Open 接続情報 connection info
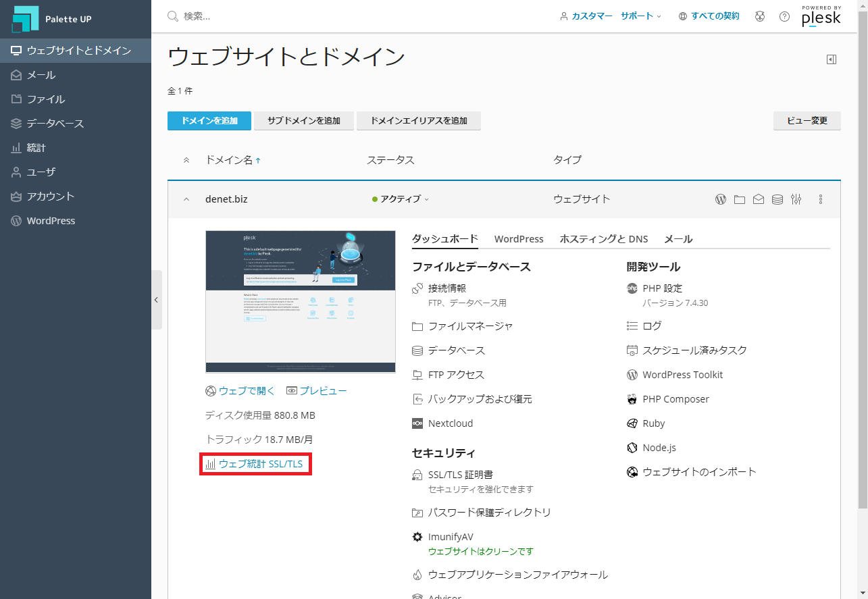The width and height of the screenshot is (868, 599). tap(447, 288)
